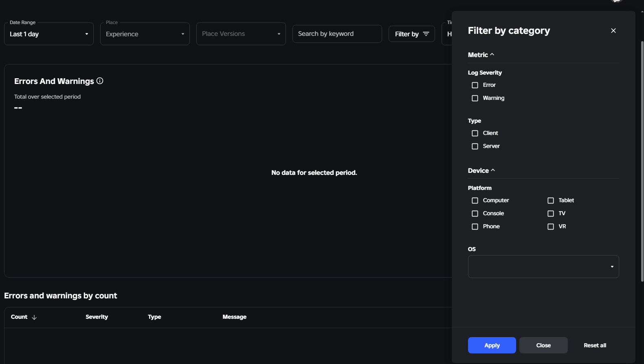Image resolution: width=644 pixels, height=364 pixels.
Task: Sort table by Severity column header
Action: (x=97, y=317)
